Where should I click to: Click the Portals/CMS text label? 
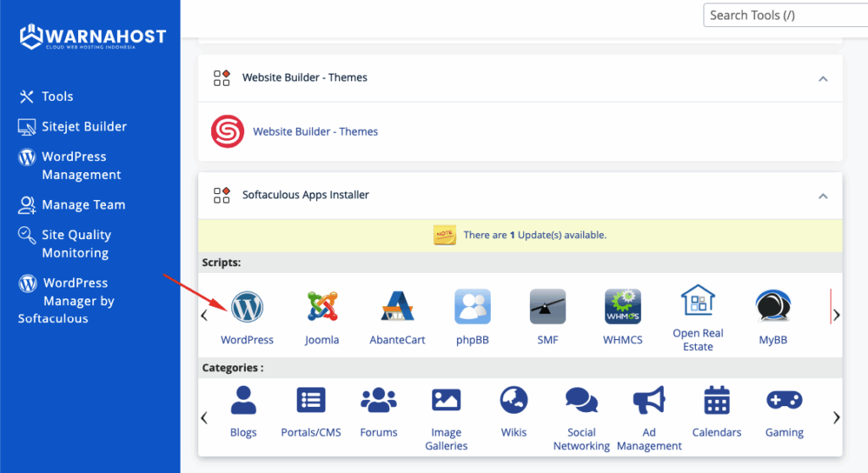(x=311, y=432)
